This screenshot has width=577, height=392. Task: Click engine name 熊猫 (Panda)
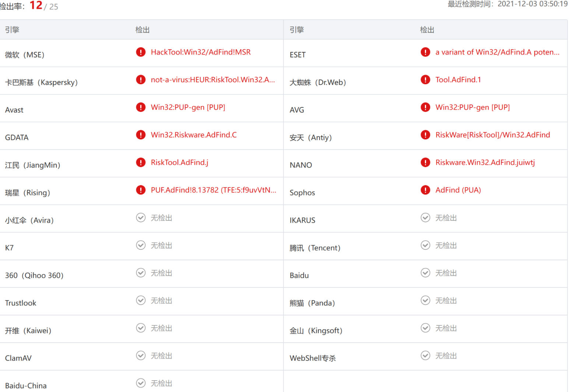[312, 303]
